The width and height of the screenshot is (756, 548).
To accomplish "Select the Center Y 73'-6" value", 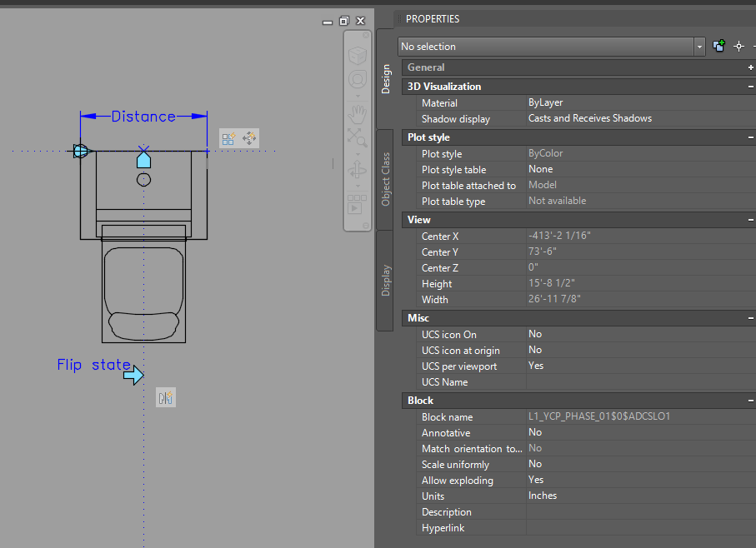I will coord(543,252).
